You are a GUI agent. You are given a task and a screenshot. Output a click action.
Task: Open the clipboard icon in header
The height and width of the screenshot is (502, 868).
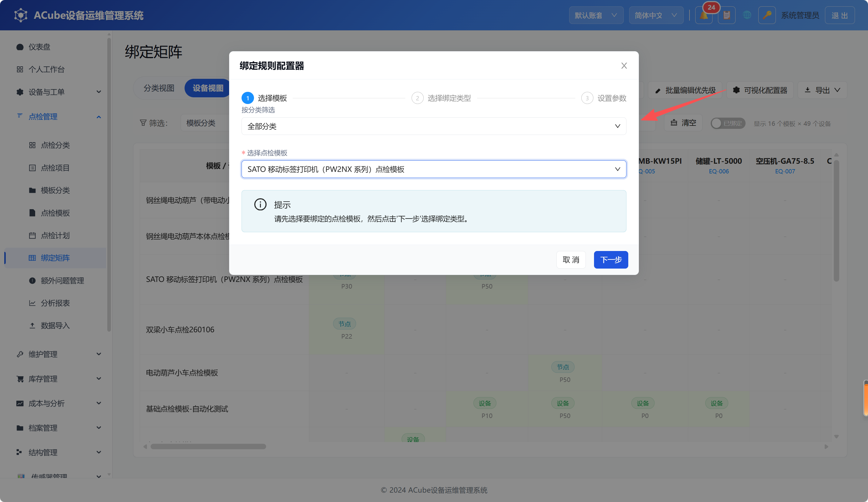coord(726,15)
